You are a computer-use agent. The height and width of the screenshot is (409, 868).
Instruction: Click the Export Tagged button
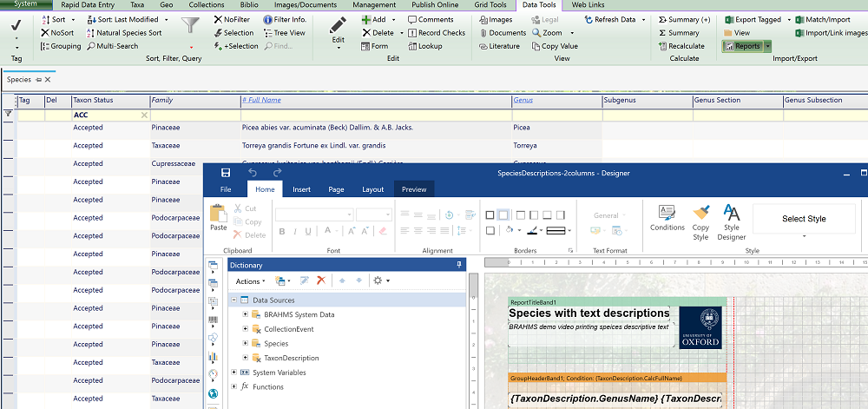click(753, 19)
